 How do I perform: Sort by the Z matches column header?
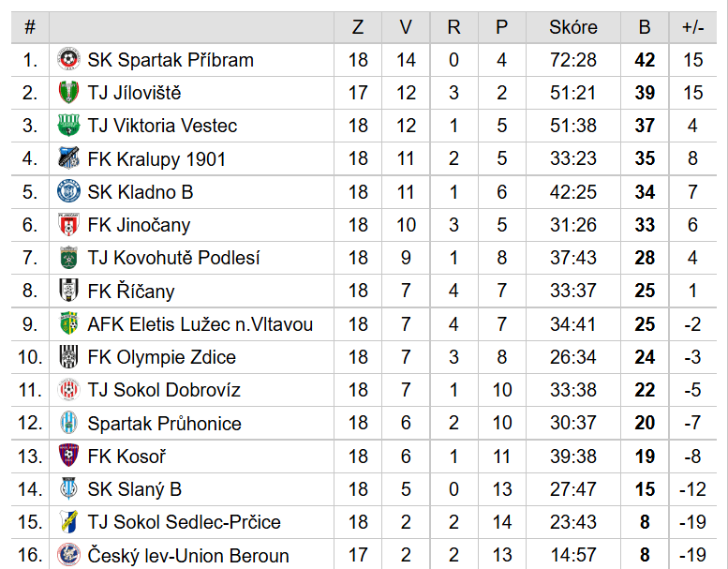click(358, 27)
